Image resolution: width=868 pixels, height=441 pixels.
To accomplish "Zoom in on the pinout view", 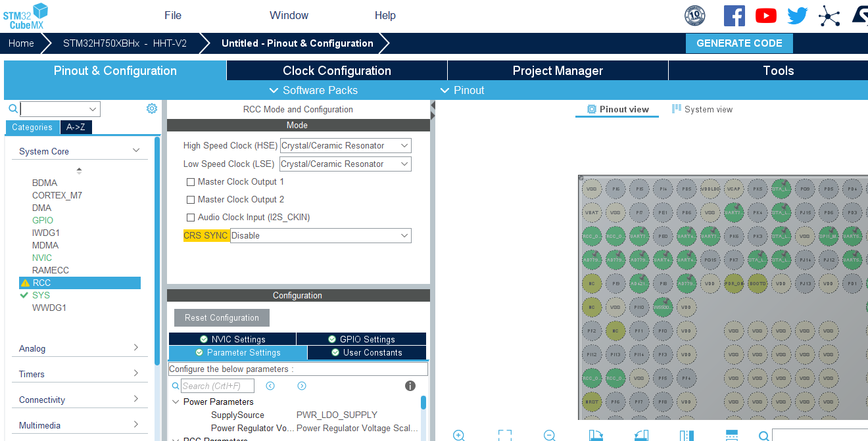I will [x=459, y=435].
